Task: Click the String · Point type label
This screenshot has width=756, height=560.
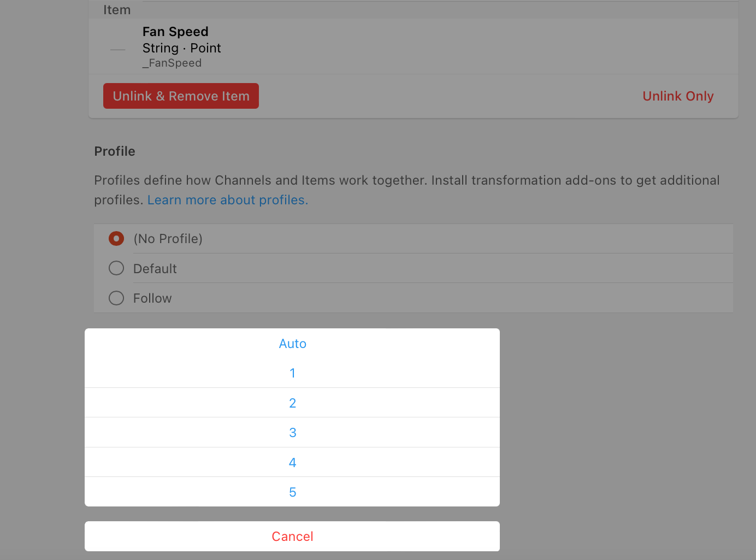Action: pos(181,48)
